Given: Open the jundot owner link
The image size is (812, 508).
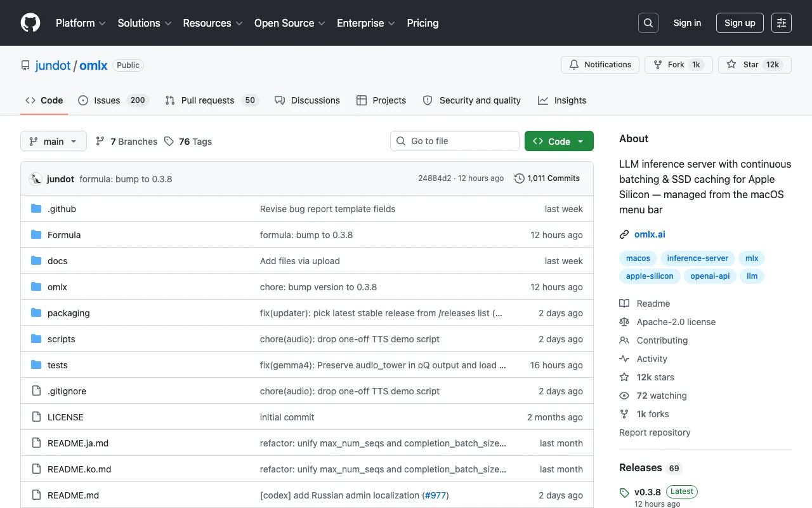Looking at the screenshot, I should [x=53, y=65].
